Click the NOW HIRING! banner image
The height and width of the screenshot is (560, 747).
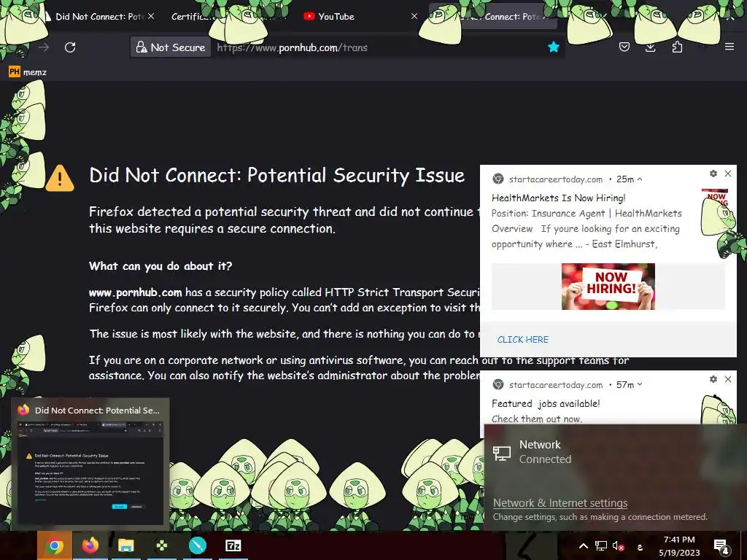click(x=608, y=286)
